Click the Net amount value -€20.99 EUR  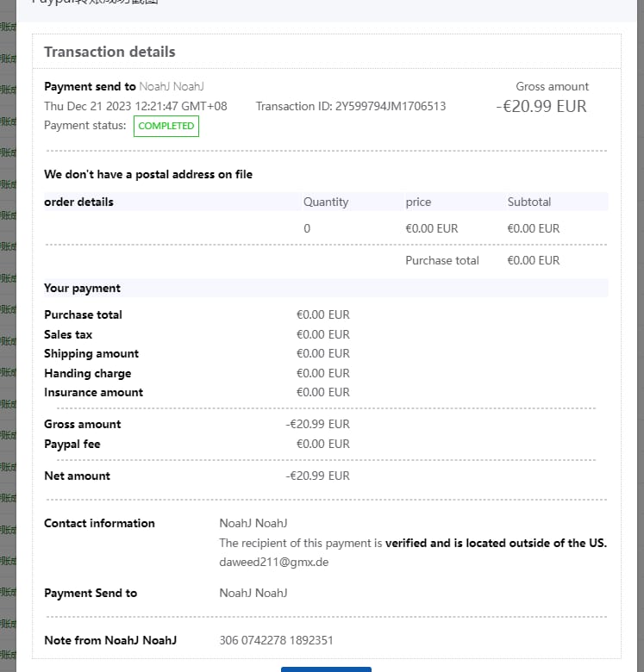(318, 476)
